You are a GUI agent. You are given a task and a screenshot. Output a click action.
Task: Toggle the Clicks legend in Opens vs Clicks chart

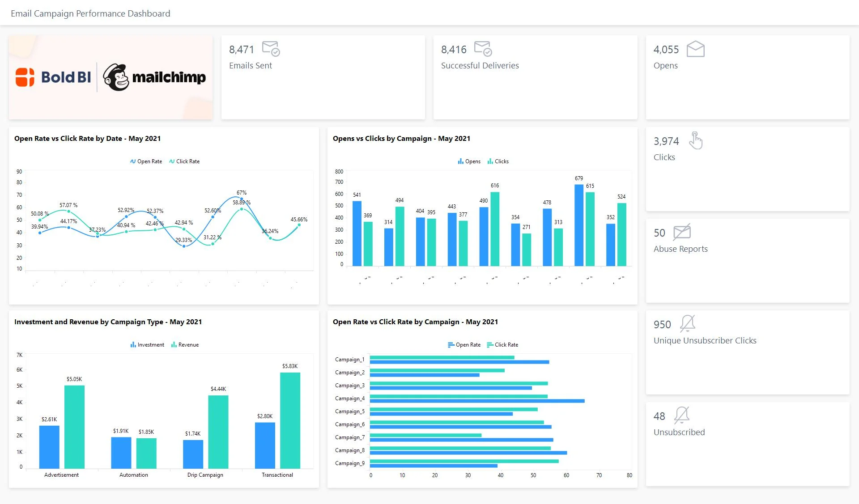click(498, 161)
